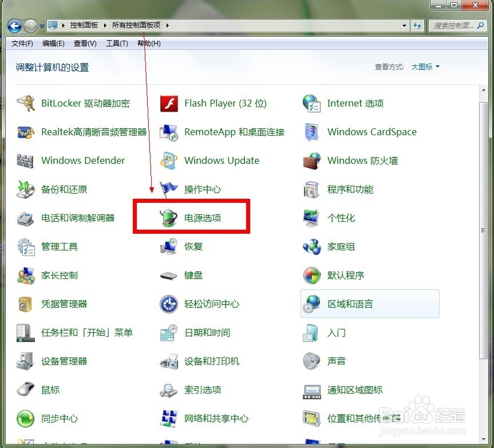Open 管理工具 gear icon
The height and width of the screenshot is (448, 494).
[x=26, y=247]
